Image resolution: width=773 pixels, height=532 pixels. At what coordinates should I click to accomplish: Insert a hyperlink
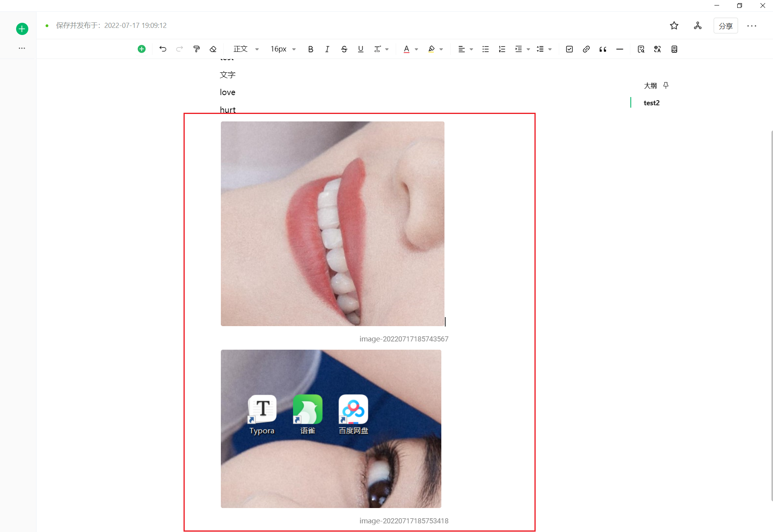click(x=586, y=49)
